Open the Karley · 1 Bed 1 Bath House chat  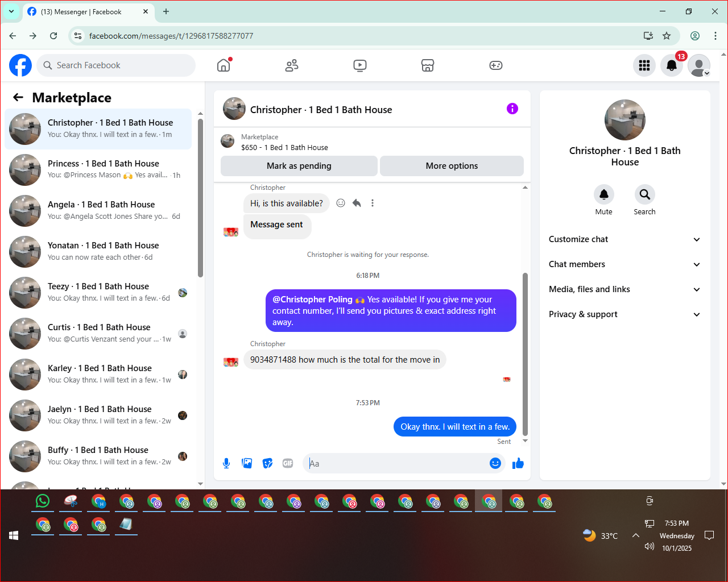(x=98, y=375)
